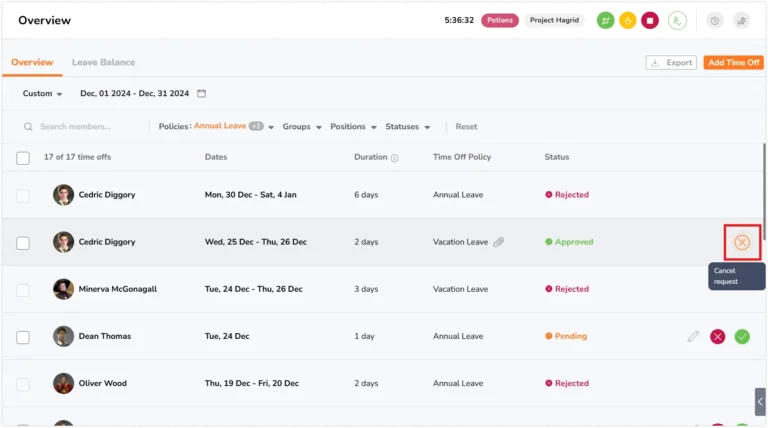Switch to the Leave Balance tab

(x=103, y=62)
